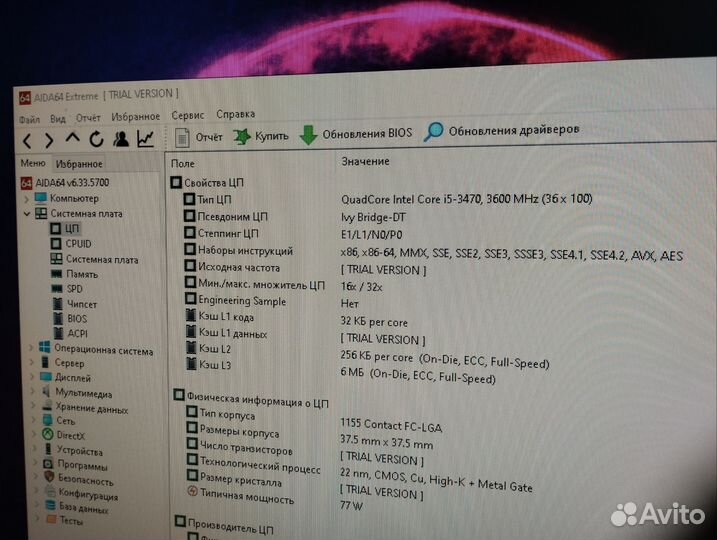Screen dimensions: 717x540
Task: Click the Безопасность shield icon
Action: (x=49, y=477)
